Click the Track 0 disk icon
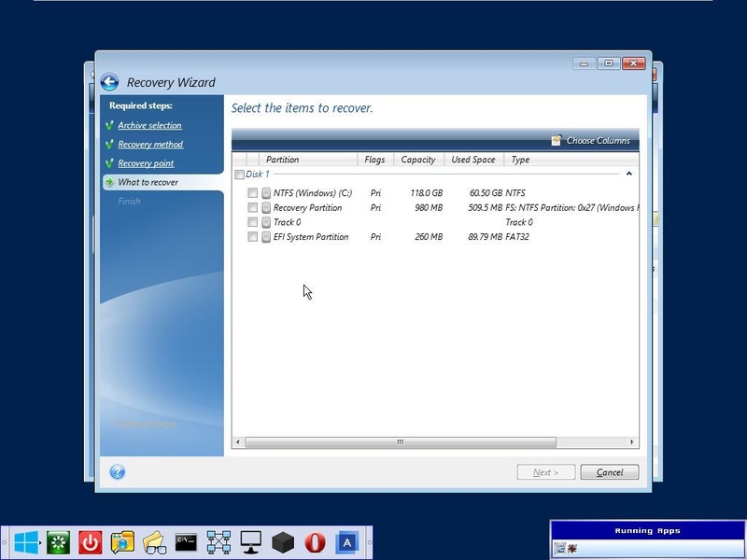The height and width of the screenshot is (560, 747). tap(266, 222)
